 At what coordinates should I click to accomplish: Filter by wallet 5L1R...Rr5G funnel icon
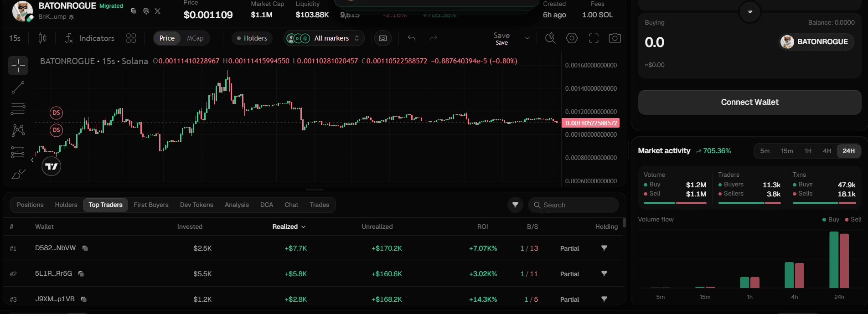[604, 273]
